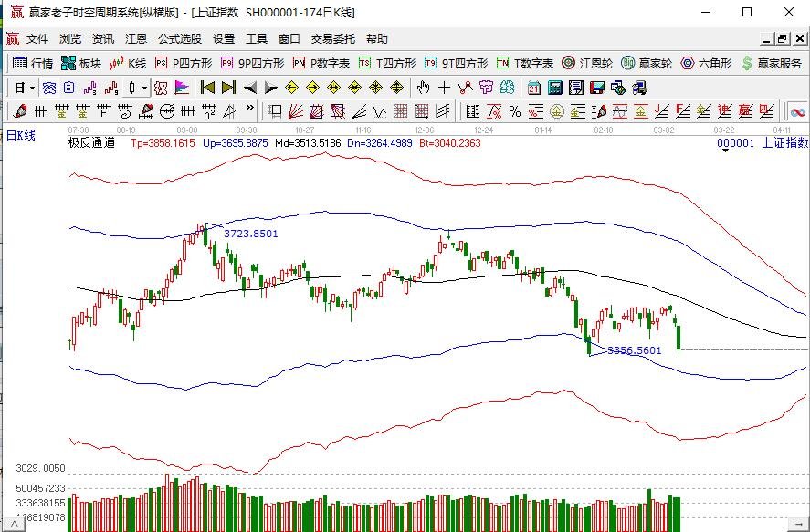810x532 pixels.
Task: Open the 9T四方形 tool
Action: click(x=457, y=64)
